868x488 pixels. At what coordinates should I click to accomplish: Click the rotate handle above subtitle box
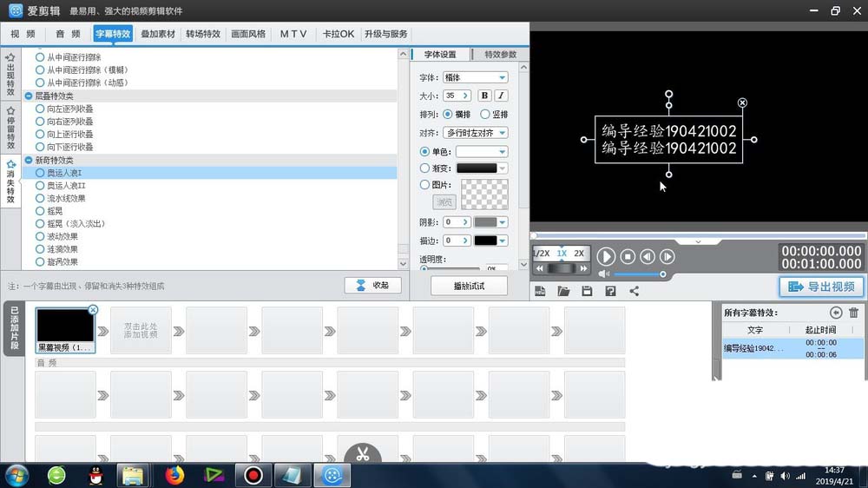click(668, 94)
